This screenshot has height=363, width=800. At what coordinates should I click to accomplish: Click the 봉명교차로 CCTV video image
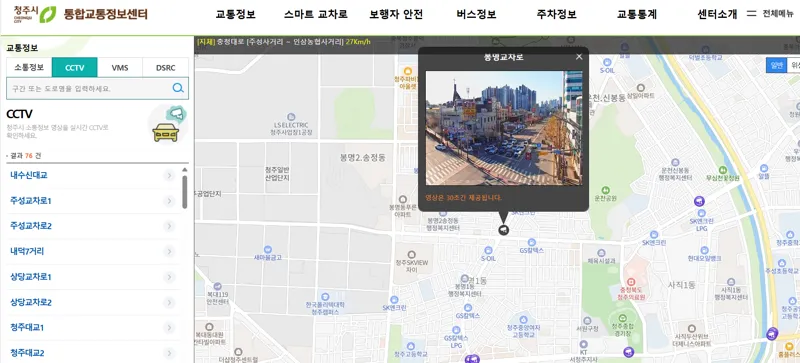point(504,128)
